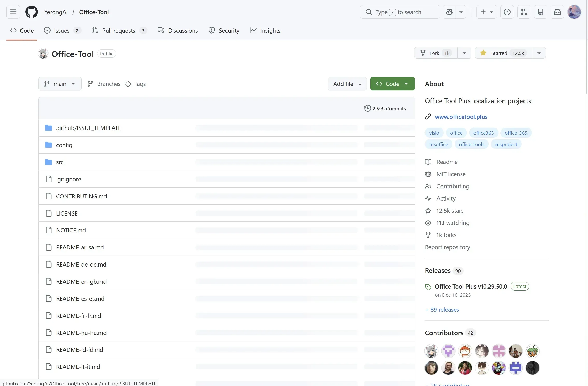The width and height of the screenshot is (588, 386).
Task: Open the Security tab
Action: pos(224,31)
